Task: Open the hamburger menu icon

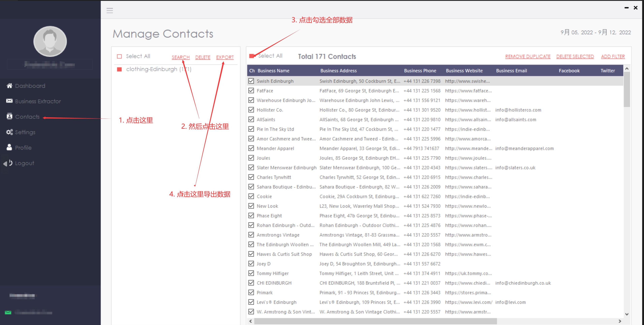Action: [110, 10]
